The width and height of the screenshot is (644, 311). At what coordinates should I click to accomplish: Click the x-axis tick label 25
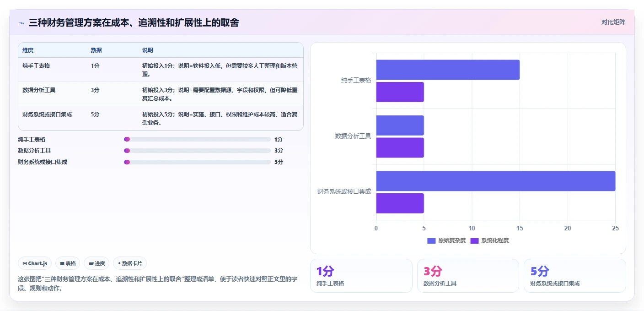[615, 228]
